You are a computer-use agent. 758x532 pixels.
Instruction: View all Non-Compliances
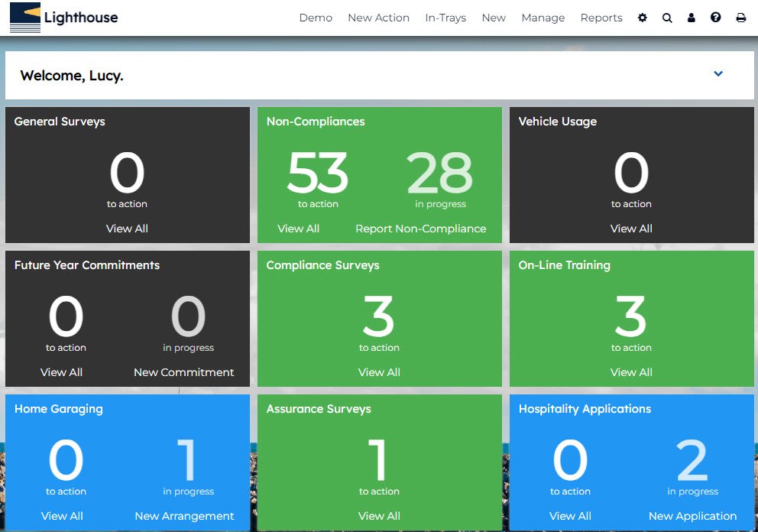(298, 229)
